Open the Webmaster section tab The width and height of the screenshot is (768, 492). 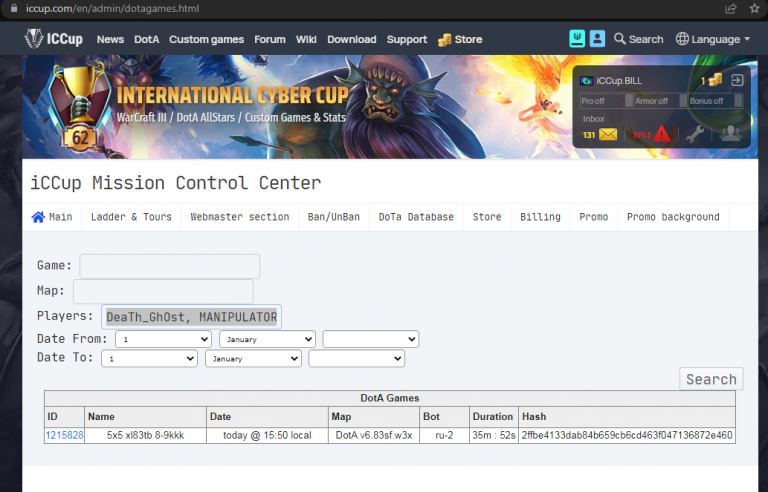click(x=240, y=217)
